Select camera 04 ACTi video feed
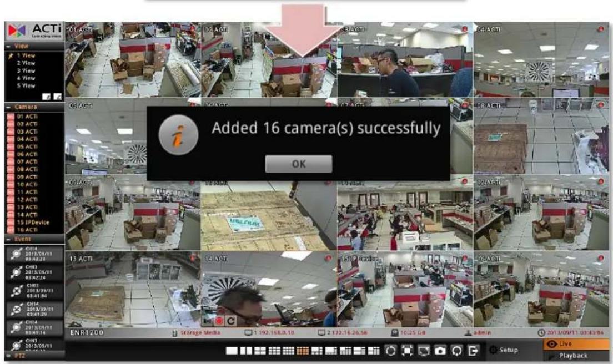The image size is (613, 364). tap(541, 60)
